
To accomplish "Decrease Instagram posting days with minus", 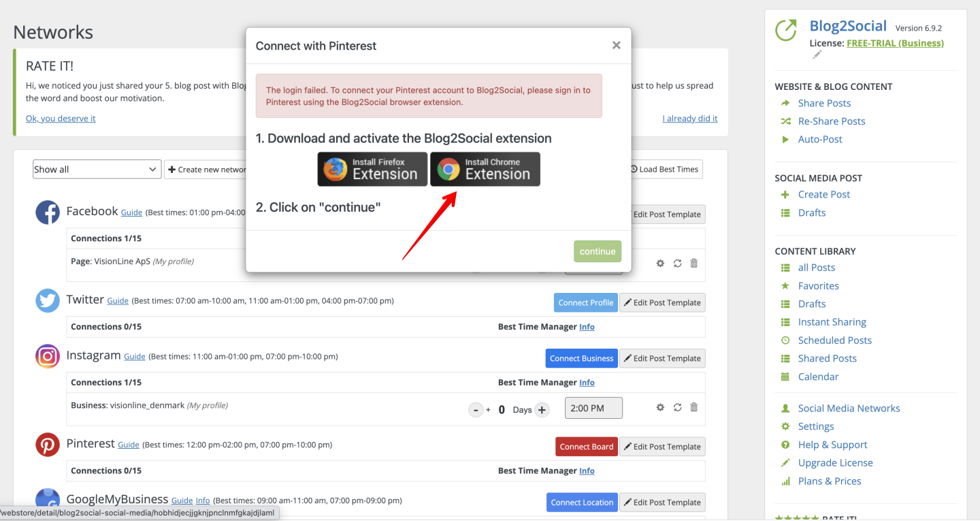I will [x=476, y=410].
